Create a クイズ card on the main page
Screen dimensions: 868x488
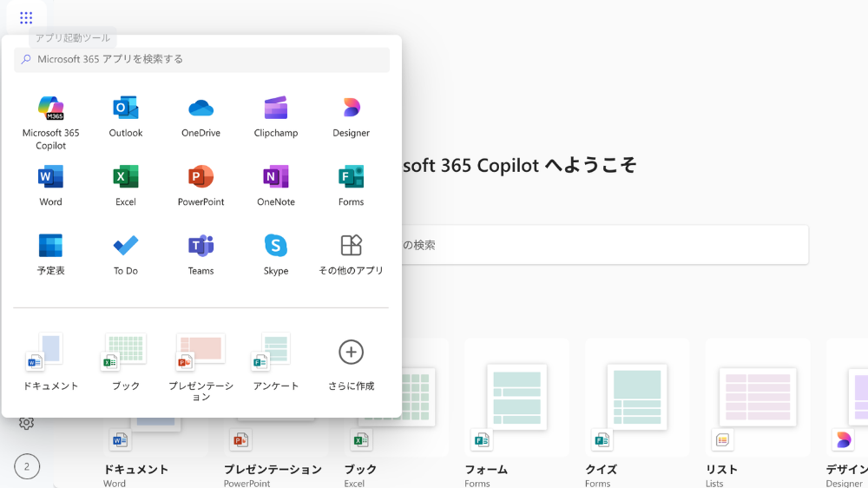(x=637, y=413)
